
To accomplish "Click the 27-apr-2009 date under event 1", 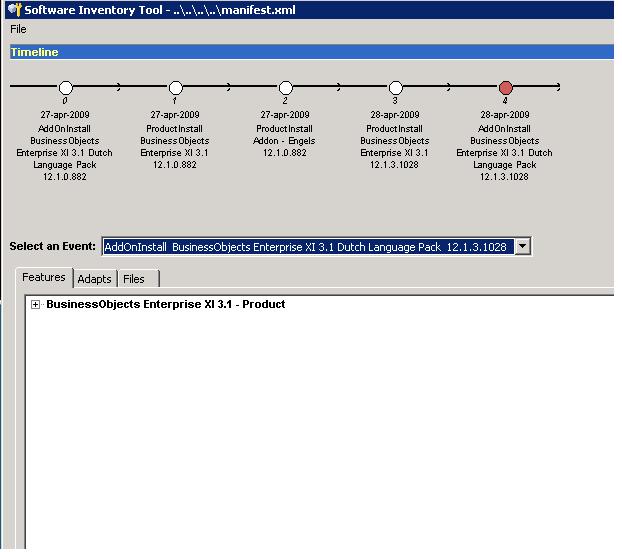I will click(175, 115).
